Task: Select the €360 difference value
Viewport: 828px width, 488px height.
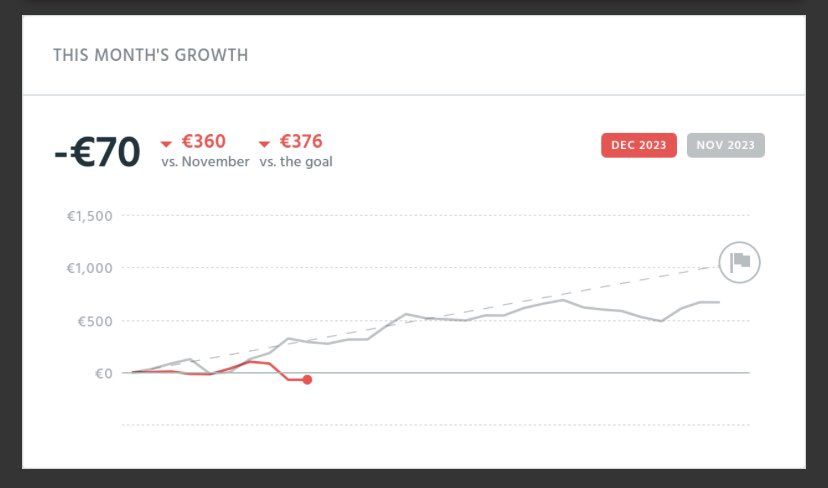Action: [x=204, y=142]
